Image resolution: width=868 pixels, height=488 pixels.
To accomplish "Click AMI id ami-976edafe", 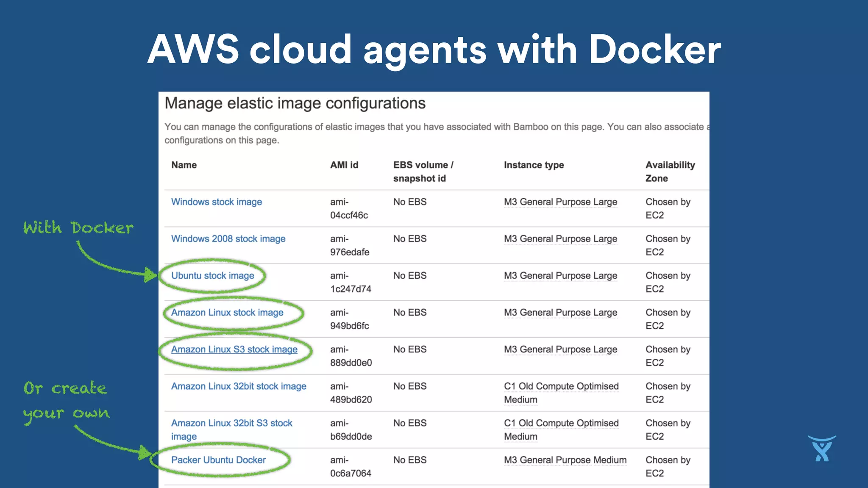I will tap(350, 245).
